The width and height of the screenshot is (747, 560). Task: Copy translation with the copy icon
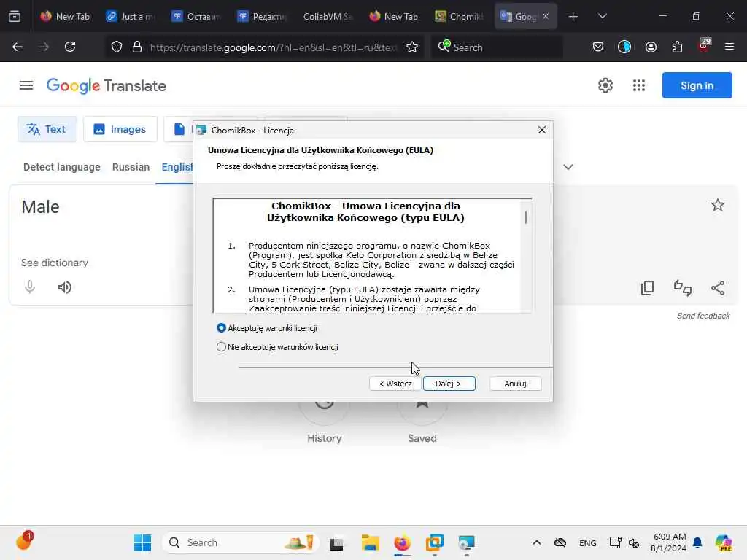[x=648, y=287]
